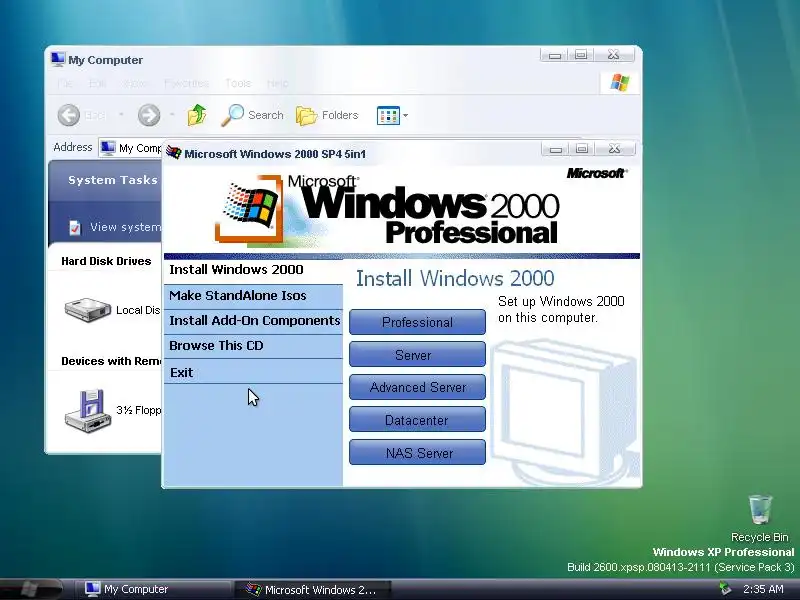
Task: Open the Recycle Bin desktop icon
Action: coord(760,517)
